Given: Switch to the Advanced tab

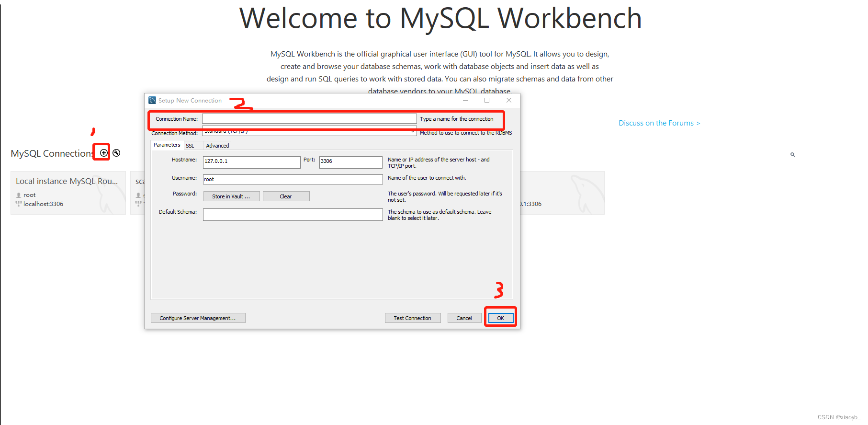Looking at the screenshot, I should point(217,146).
